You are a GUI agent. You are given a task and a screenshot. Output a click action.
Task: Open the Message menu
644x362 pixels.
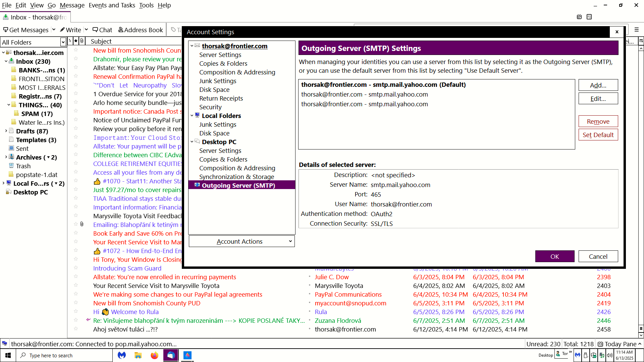point(72,5)
